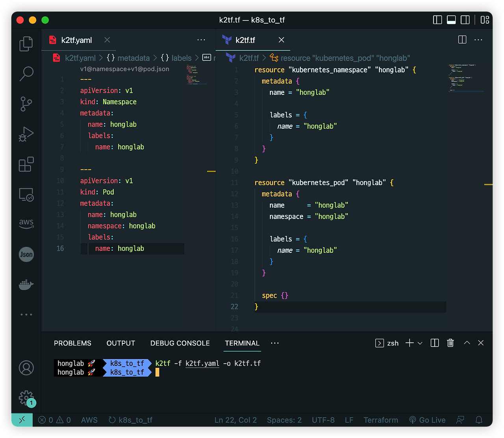Open the Remote Explorer icon

[26, 195]
